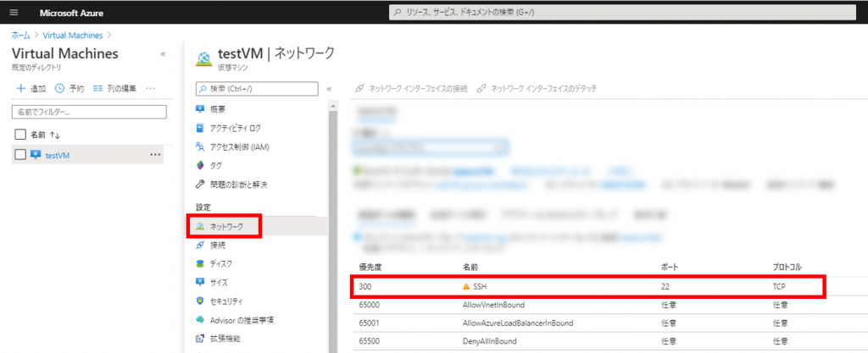This screenshot has width=868, height=353.
Task: Open the toolbar more options ellipsis
Action: coord(150,88)
